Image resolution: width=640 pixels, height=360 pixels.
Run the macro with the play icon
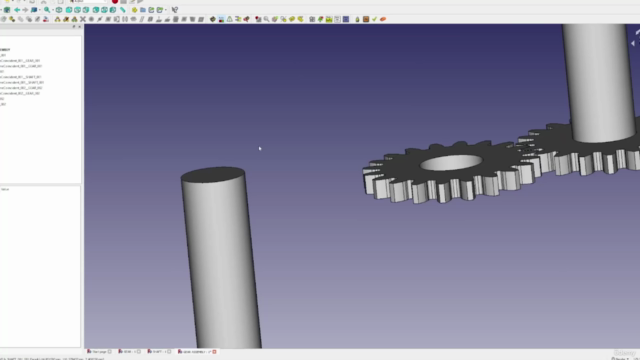click(x=140, y=2)
